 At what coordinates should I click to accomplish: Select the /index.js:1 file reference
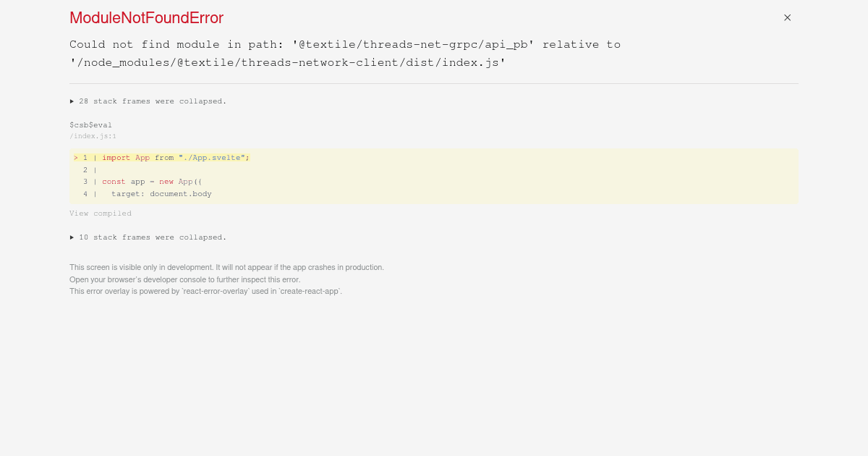tap(93, 136)
